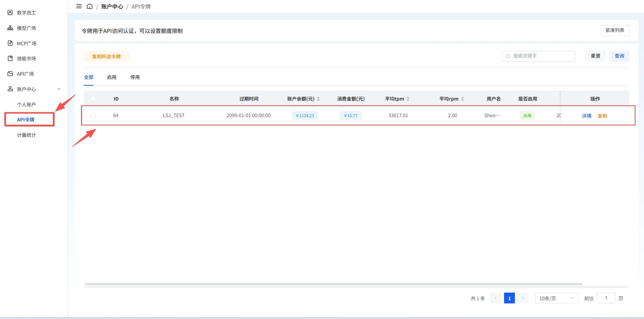The height and width of the screenshot is (319, 644).
Task: Collapse the 账户中心 menu chevron
Action: (59, 89)
